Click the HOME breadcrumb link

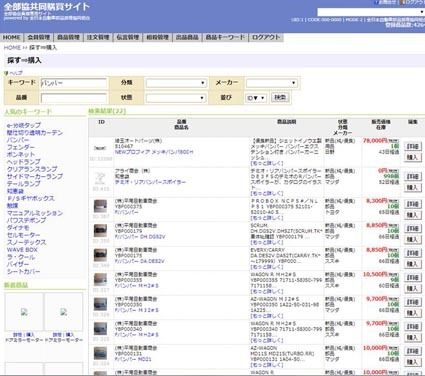click(x=12, y=48)
